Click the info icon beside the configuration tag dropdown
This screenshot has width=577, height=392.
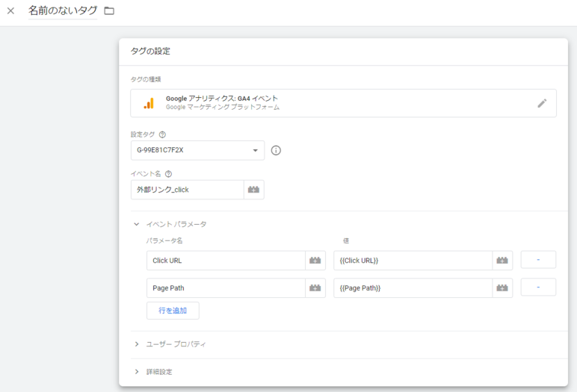click(x=276, y=150)
